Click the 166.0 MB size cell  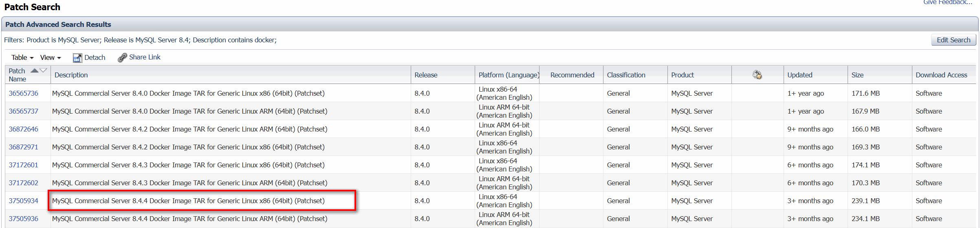click(x=865, y=129)
